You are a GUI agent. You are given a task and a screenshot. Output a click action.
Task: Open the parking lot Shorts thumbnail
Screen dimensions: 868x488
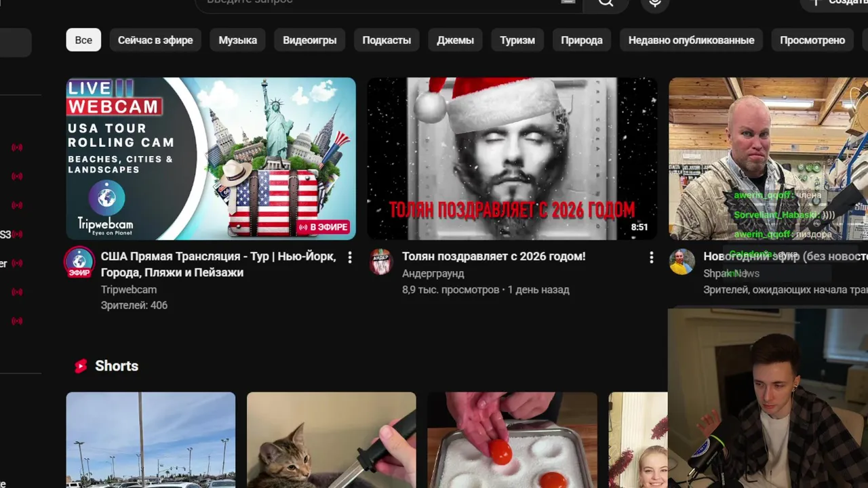[151, 440]
